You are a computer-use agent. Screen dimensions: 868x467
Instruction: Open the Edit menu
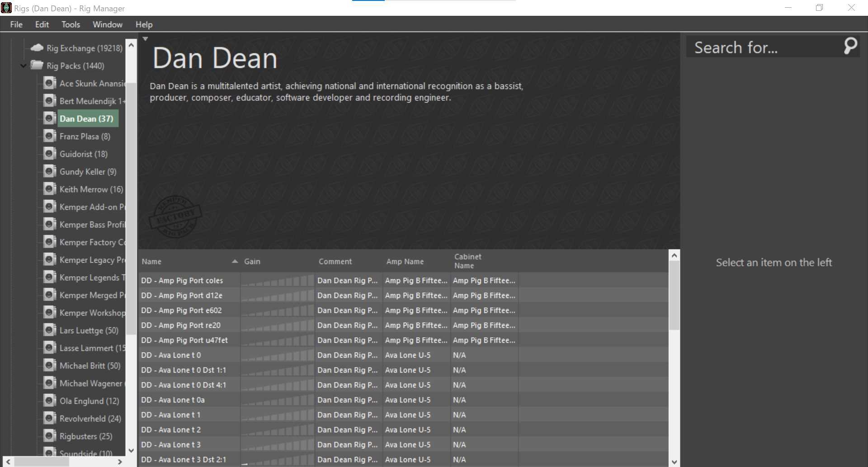pyautogui.click(x=42, y=24)
